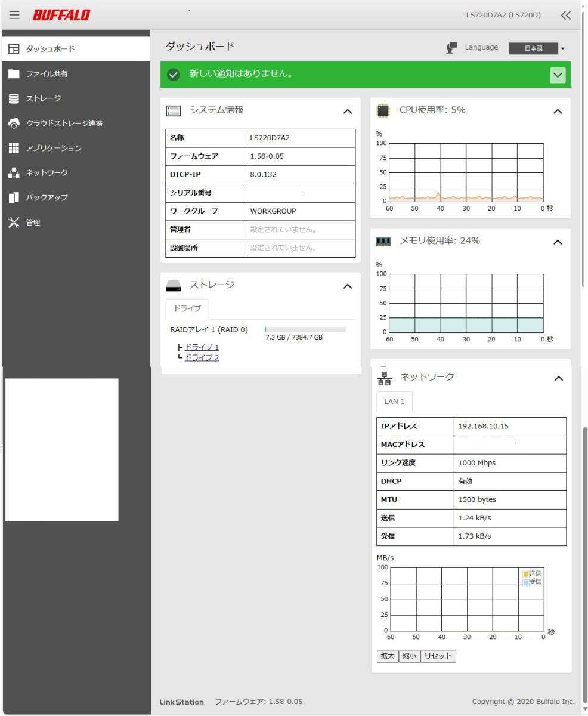Click the Storage disk stack icon

click(14, 98)
